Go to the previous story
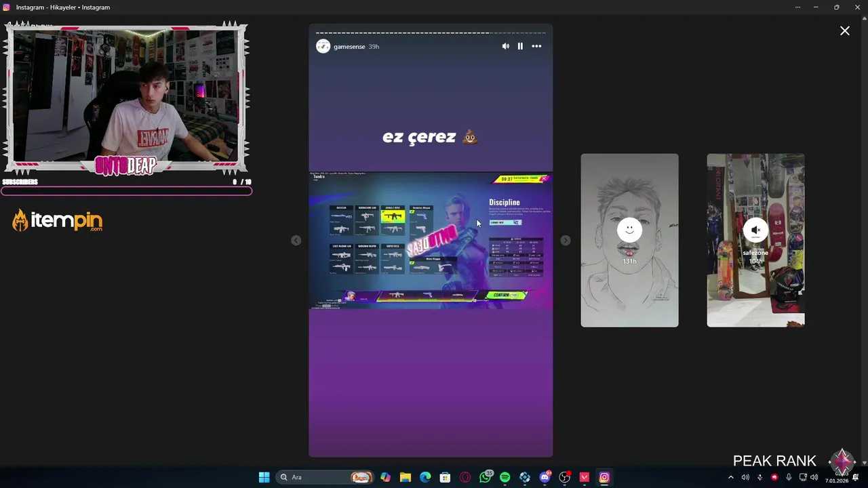Image resolution: width=868 pixels, height=488 pixels. pos(296,241)
